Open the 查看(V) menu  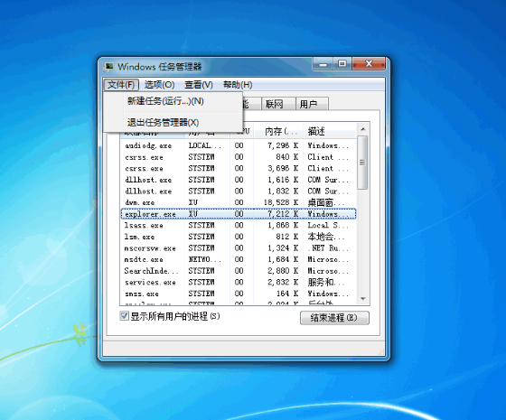(199, 85)
